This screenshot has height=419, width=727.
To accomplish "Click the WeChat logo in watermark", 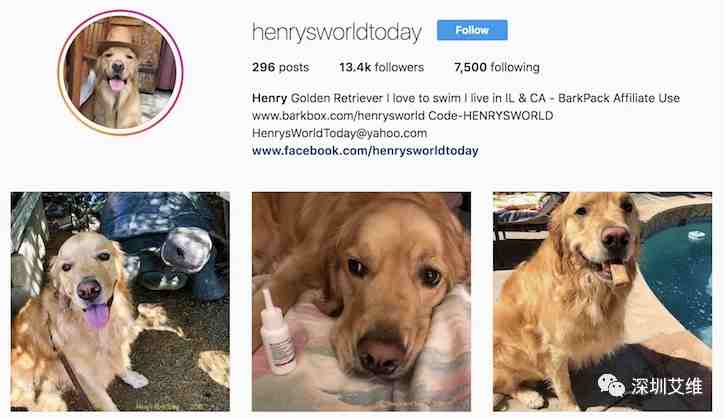I will coord(611,386).
